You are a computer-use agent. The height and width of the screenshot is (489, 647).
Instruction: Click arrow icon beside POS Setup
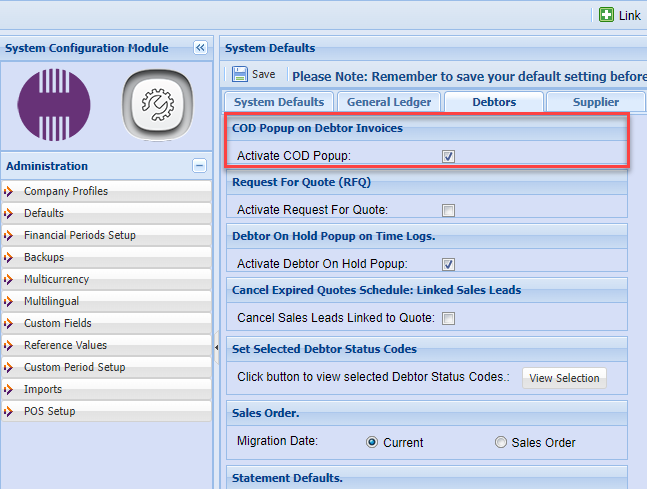(x=9, y=411)
